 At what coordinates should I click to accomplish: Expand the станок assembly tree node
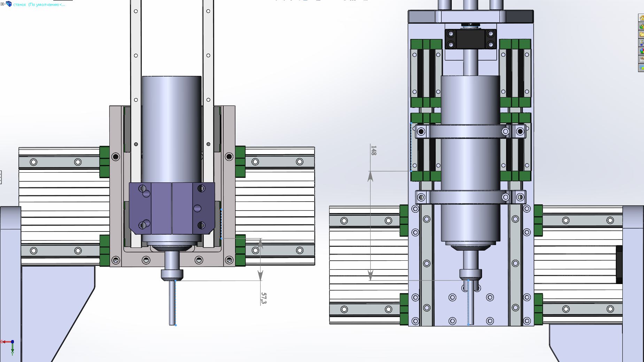pos(2,4)
